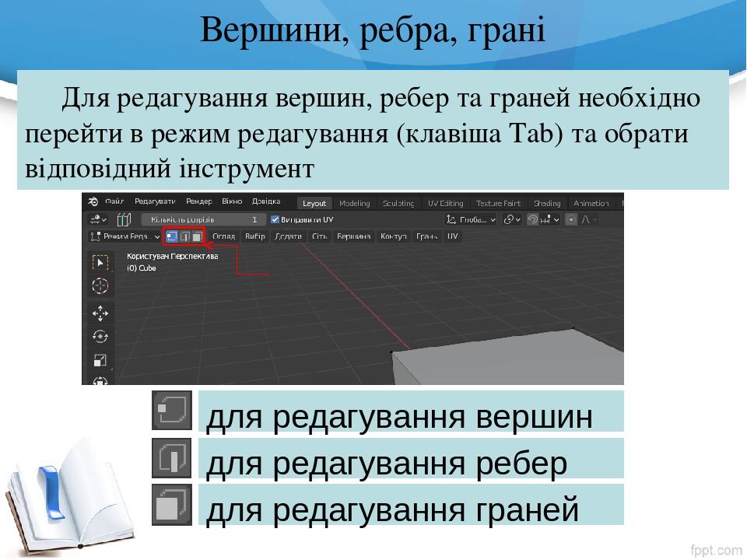The image size is (747, 560).
Task: Click the Loop Cut tool icon in header
Action: click(124, 219)
